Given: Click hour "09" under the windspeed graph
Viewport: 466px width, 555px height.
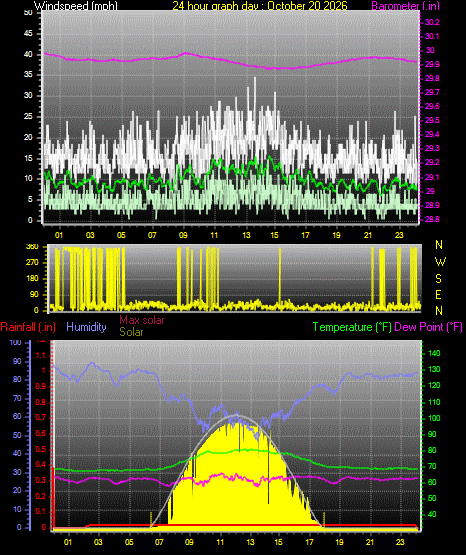Looking at the screenshot, I should pyautogui.click(x=183, y=235).
